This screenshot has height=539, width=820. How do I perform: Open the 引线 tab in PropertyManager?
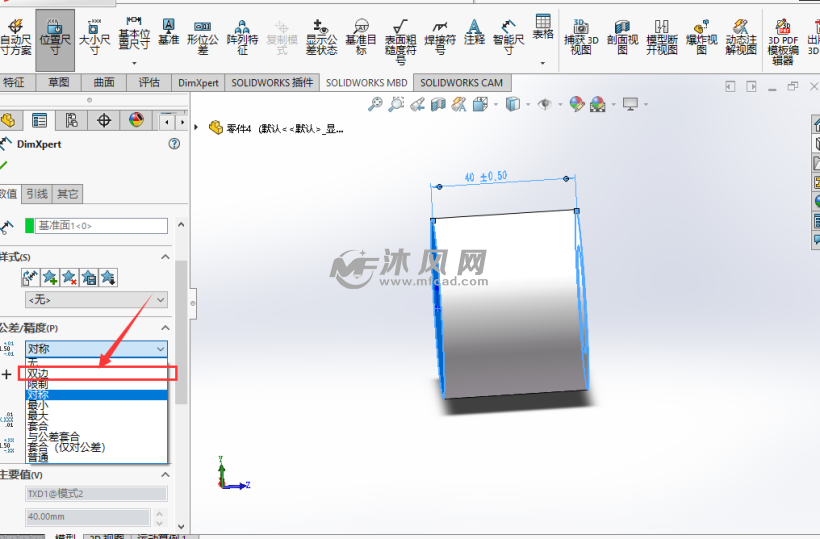[x=37, y=194]
